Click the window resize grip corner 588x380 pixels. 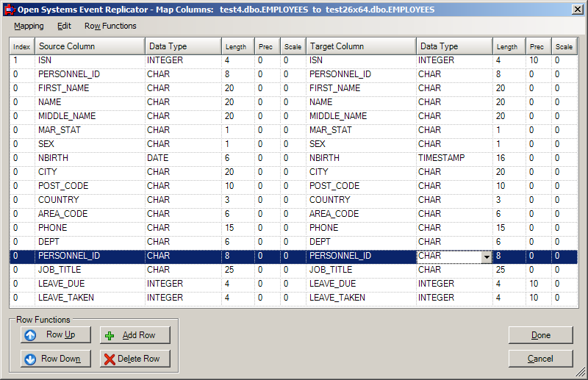581,372
